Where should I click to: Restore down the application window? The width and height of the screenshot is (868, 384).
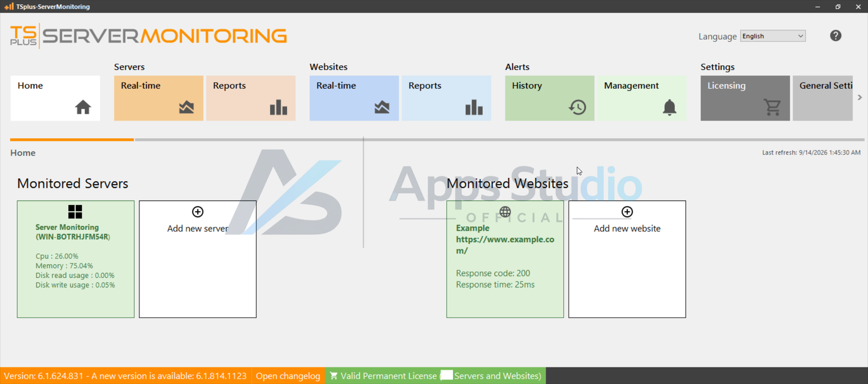point(838,7)
